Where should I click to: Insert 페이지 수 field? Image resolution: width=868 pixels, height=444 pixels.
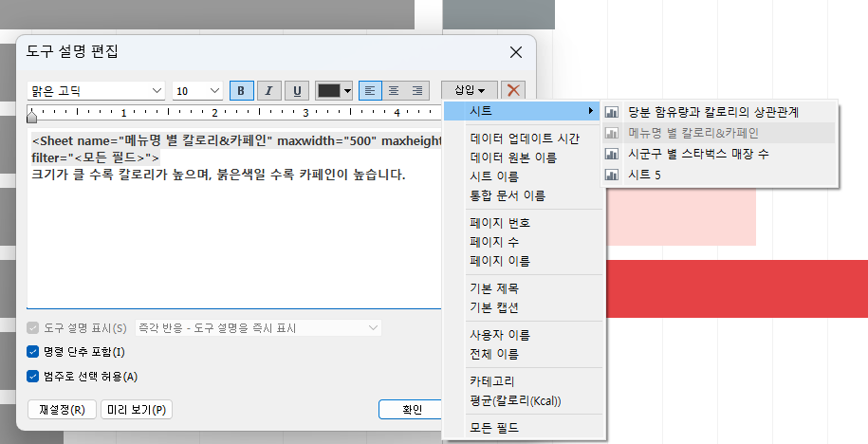click(x=494, y=242)
